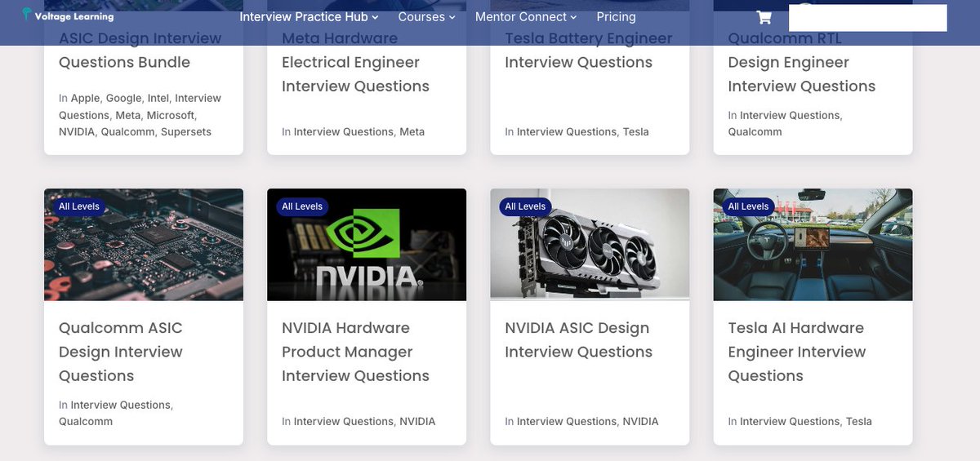Click All Levels badge on graphics card image
This screenshot has height=461, width=980.
click(x=525, y=206)
